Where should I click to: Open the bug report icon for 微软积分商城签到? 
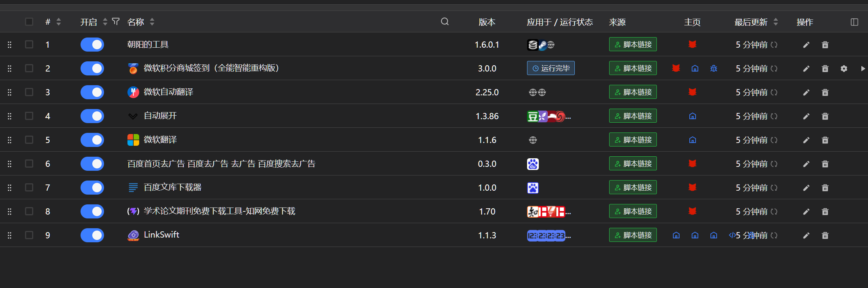pyautogui.click(x=714, y=69)
